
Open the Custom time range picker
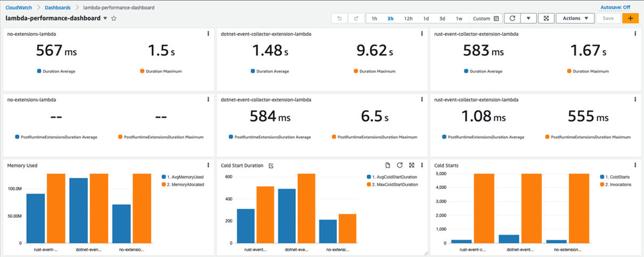[485, 19]
